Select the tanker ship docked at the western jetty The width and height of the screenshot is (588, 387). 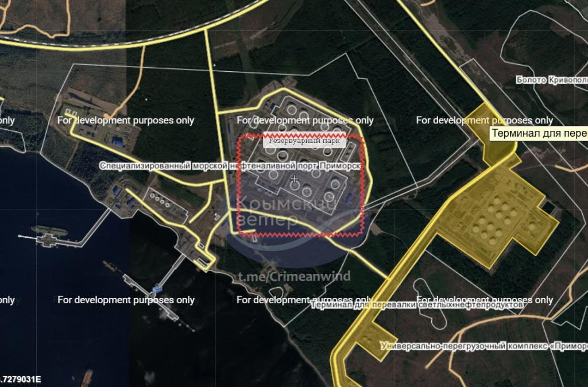(x=49, y=230)
